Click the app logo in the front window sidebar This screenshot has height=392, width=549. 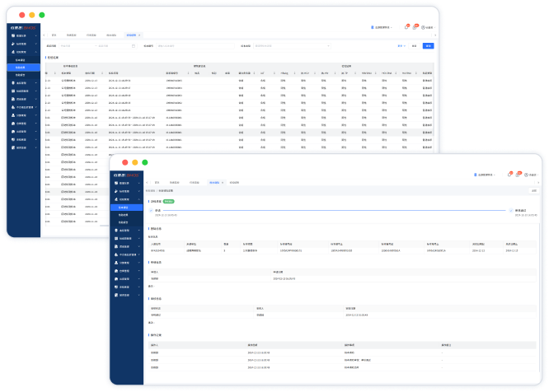(x=127, y=174)
